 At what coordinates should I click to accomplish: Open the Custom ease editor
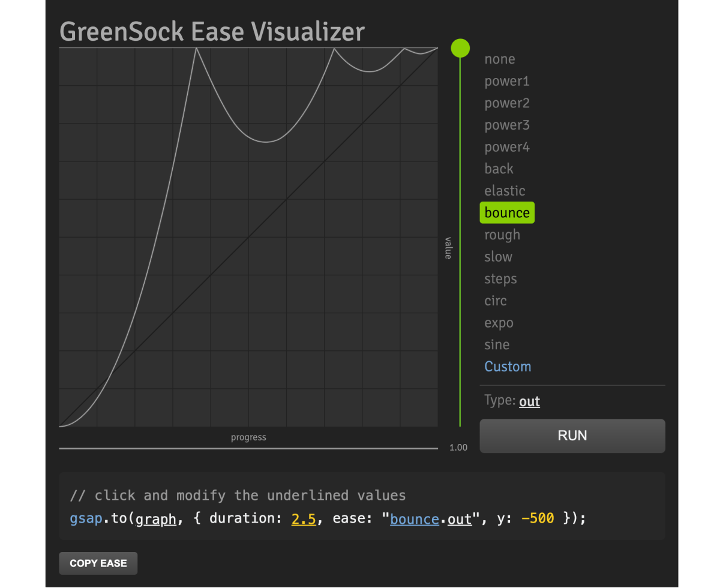508,367
